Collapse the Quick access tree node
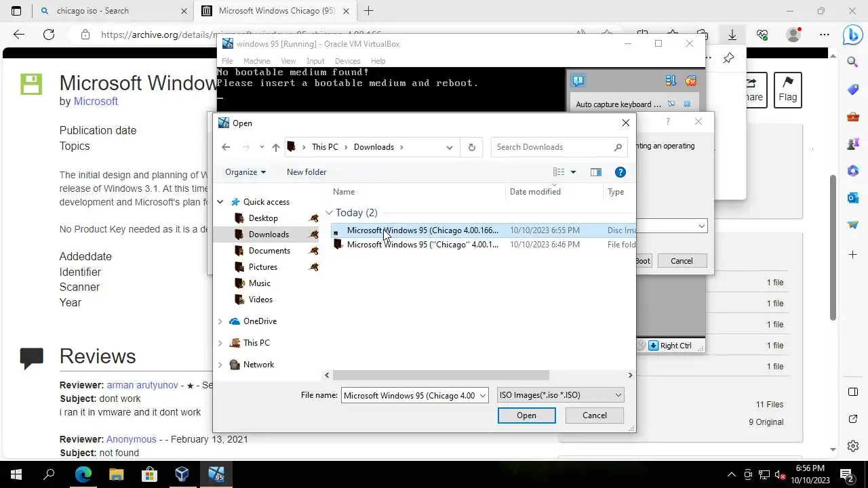Viewport: 868px width, 488px height. pyautogui.click(x=220, y=202)
